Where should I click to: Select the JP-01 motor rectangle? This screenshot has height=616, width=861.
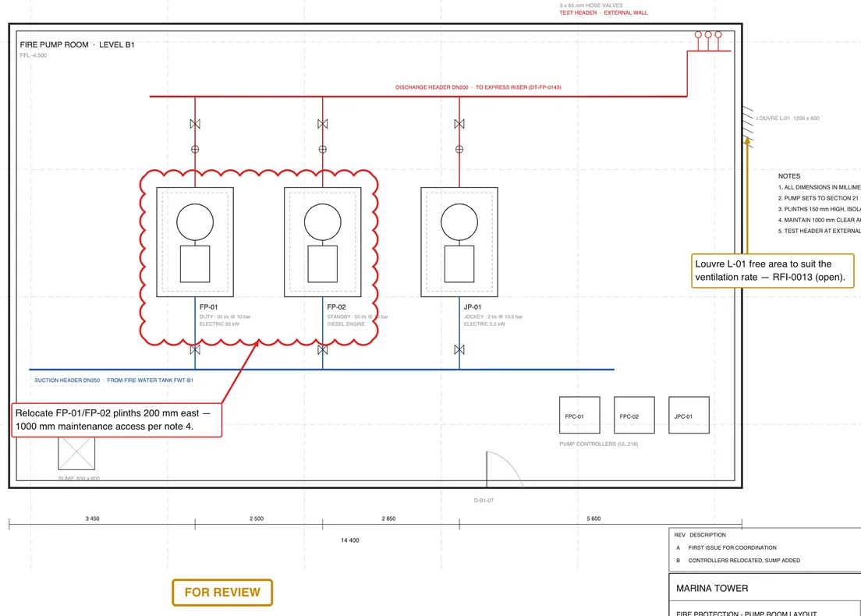click(x=459, y=264)
